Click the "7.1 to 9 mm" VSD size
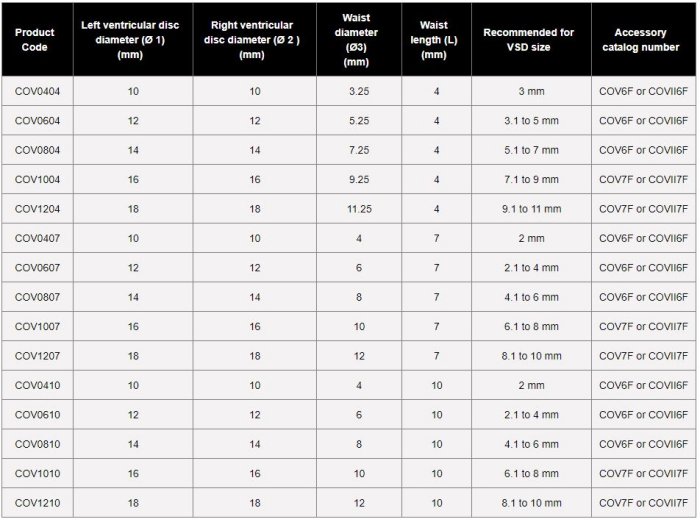 pyautogui.click(x=530, y=179)
